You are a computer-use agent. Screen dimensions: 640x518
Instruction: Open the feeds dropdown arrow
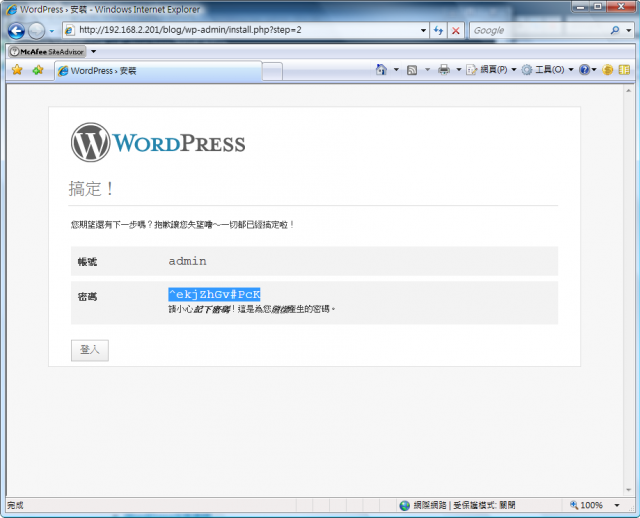[x=427, y=70]
